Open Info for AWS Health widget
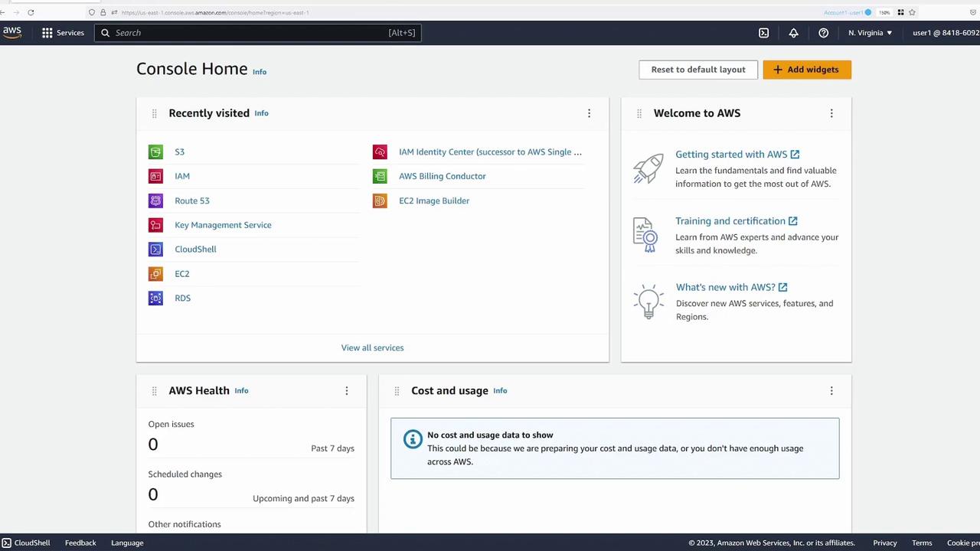 241,391
